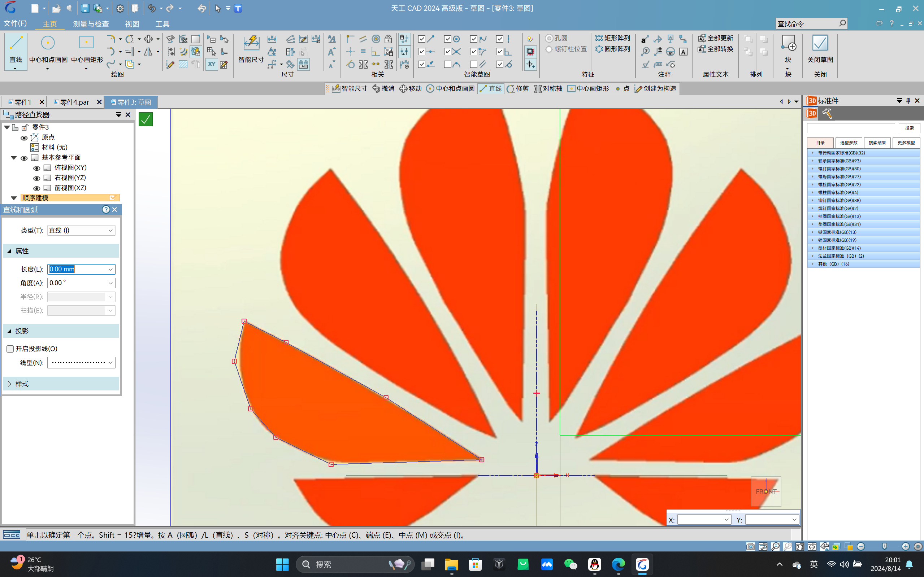The height and width of the screenshot is (577, 924).
Task: Open the 线型(N) line style dropdown
Action: tap(81, 362)
